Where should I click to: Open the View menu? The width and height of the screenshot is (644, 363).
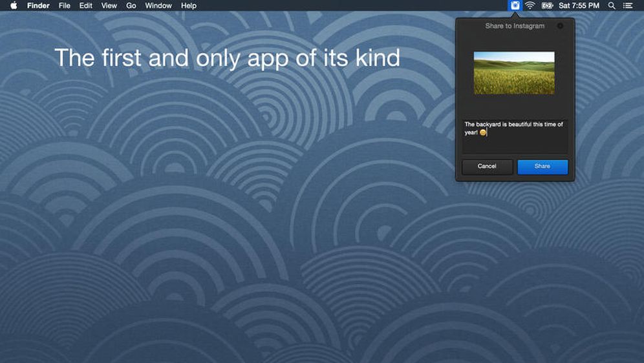click(x=109, y=5)
